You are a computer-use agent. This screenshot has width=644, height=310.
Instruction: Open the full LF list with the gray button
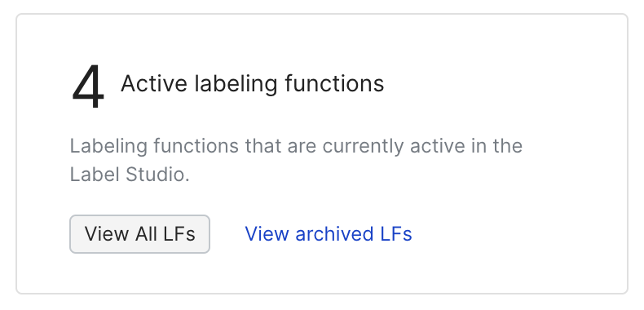click(139, 234)
